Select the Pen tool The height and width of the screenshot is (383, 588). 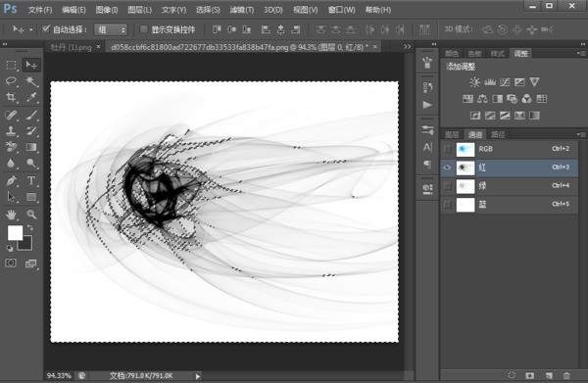point(11,181)
